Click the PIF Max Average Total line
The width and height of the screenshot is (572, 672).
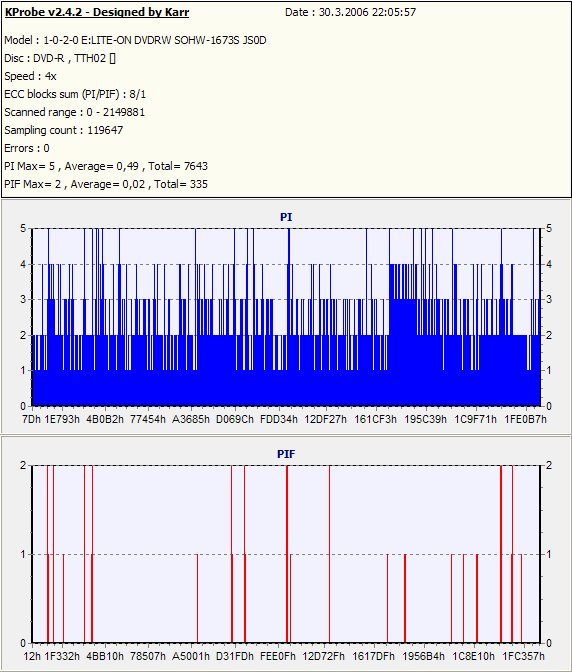coord(106,184)
